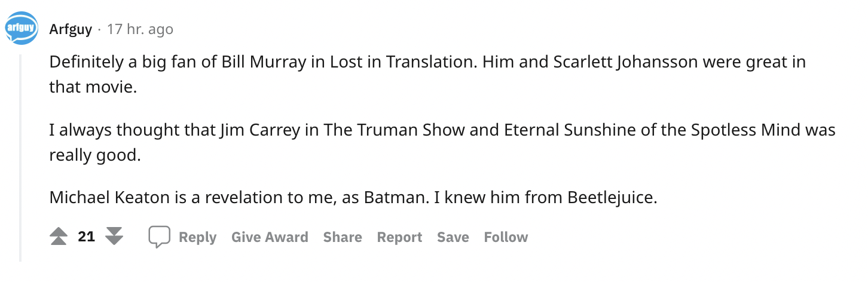Share this comment

[343, 237]
